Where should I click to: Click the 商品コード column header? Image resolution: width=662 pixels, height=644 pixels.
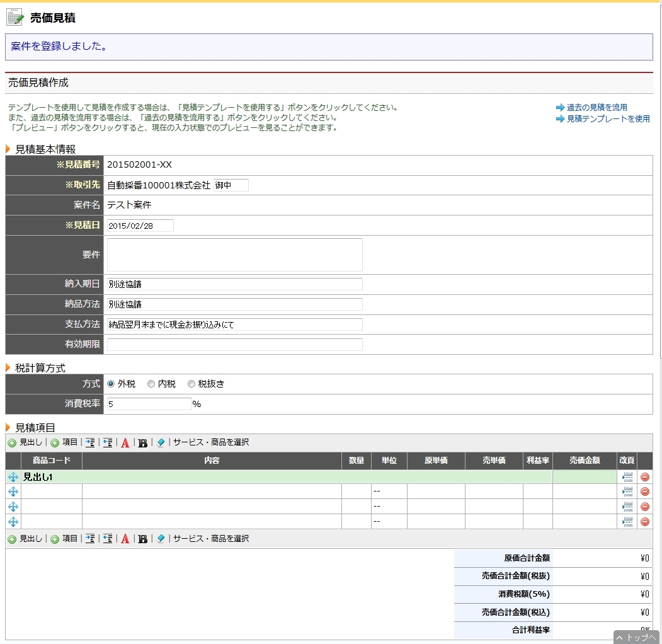(x=52, y=461)
